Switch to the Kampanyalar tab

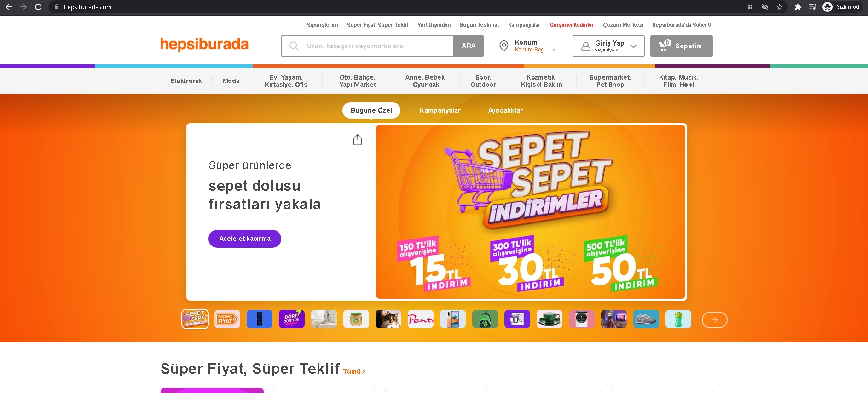click(x=440, y=110)
